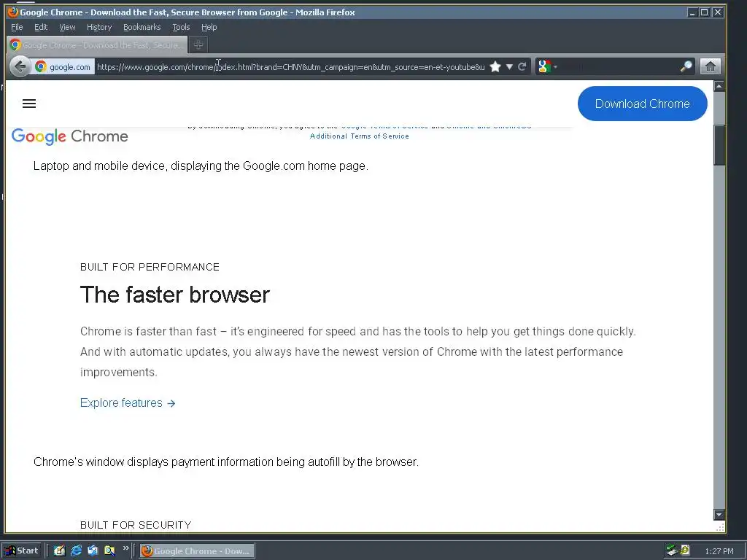Open the history dropdown arrow in address bar

click(509, 66)
